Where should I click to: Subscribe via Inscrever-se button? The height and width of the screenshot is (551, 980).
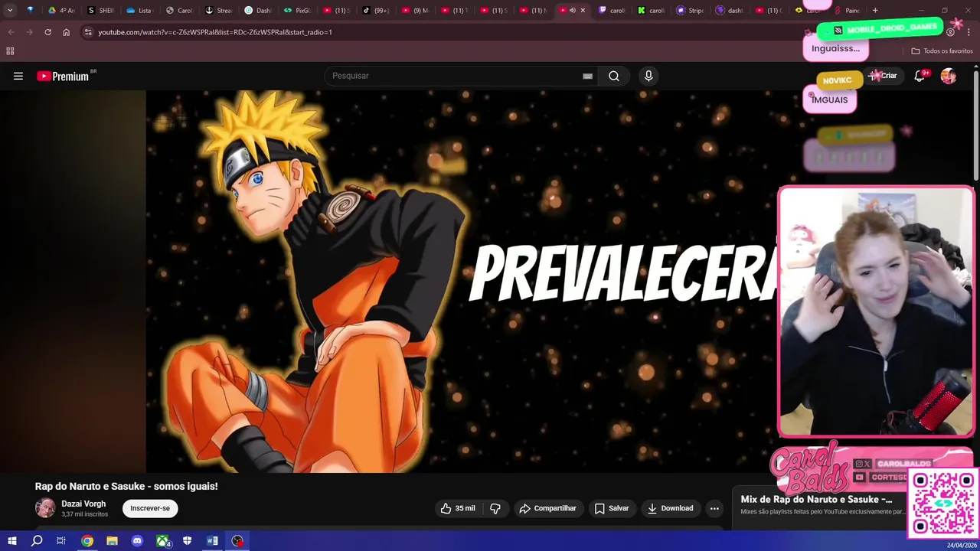(x=150, y=508)
